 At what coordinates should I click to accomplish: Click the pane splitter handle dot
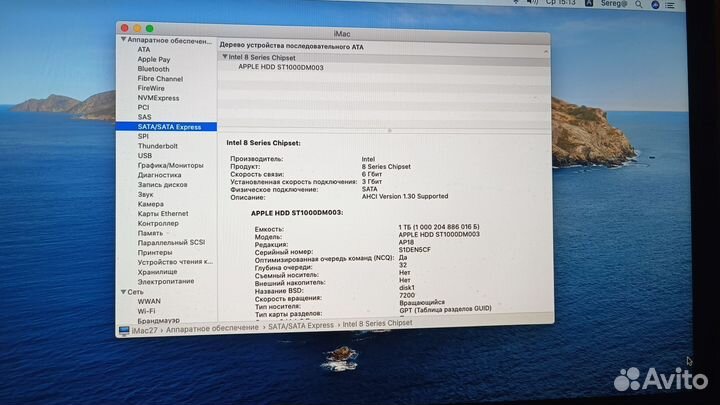[x=389, y=130]
